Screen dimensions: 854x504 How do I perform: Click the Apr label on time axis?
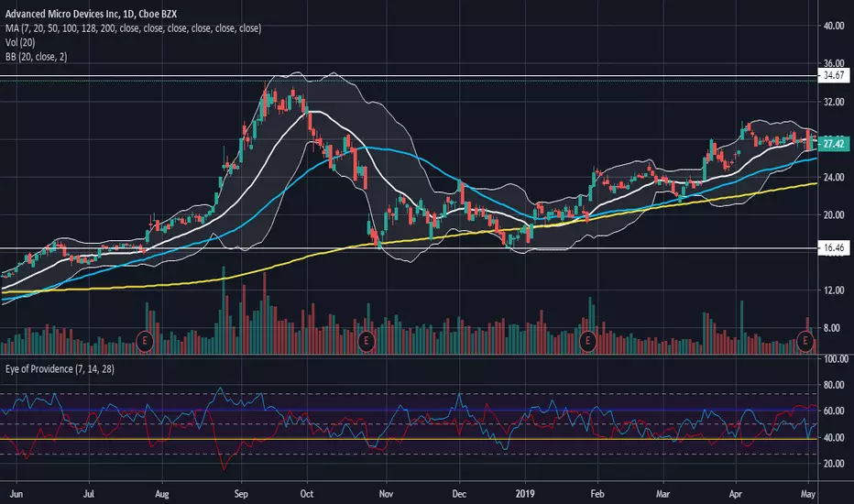point(735,494)
